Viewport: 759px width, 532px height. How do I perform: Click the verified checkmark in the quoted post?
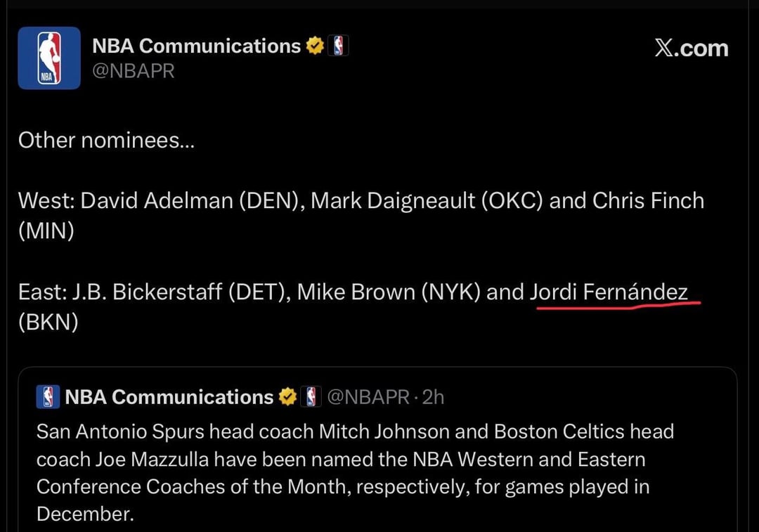(287, 396)
